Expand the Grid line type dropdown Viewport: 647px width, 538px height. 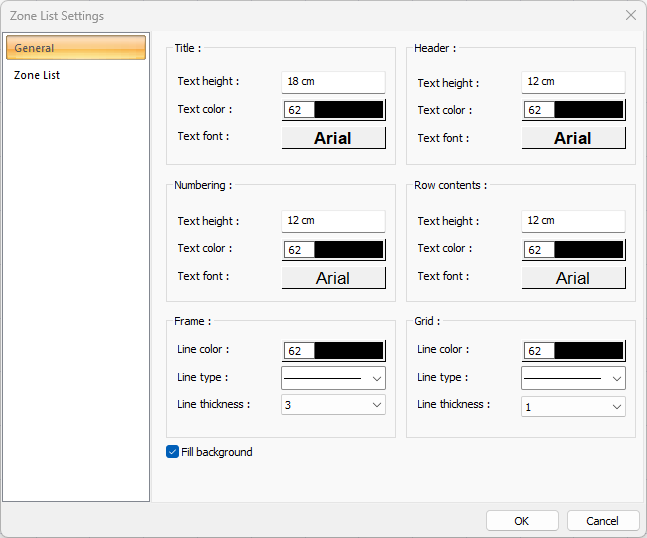tap(573, 378)
